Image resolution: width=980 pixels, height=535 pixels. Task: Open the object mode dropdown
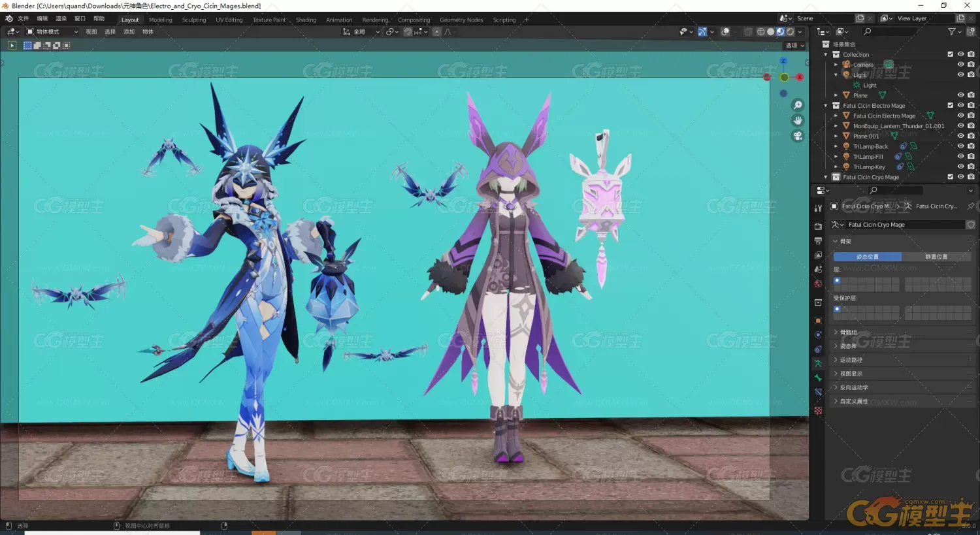pos(52,31)
